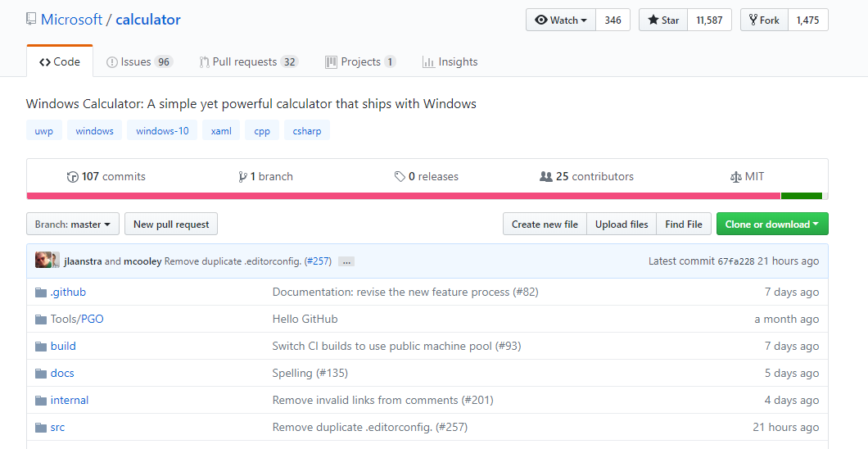Image resolution: width=868 pixels, height=449 pixels.
Task: Click the branch icon beside 1 branch
Action: click(x=242, y=177)
